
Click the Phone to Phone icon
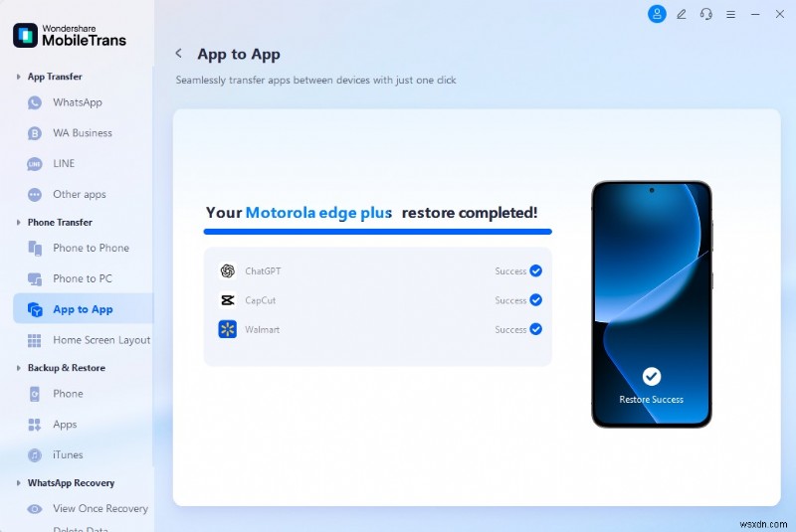pyautogui.click(x=35, y=249)
